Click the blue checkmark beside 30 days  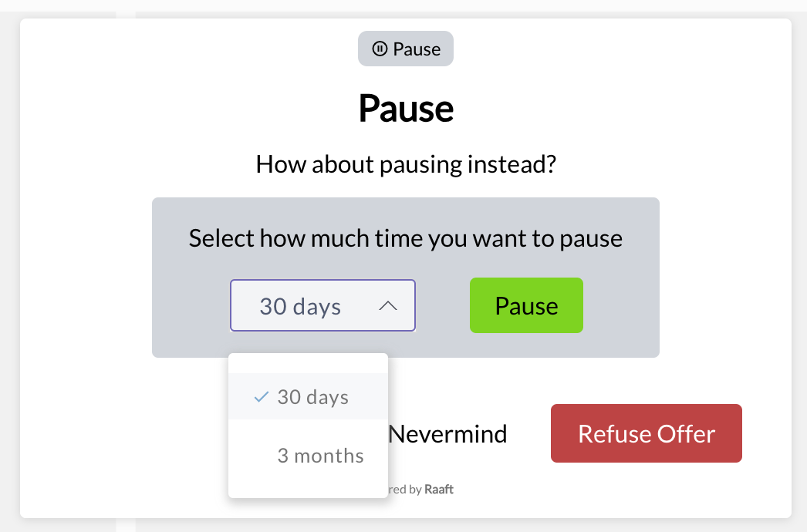pyautogui.click(x=262, y=396)
